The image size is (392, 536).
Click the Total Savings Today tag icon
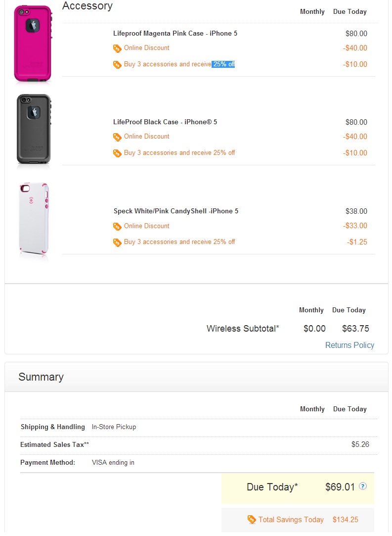(x=252, y=520)
